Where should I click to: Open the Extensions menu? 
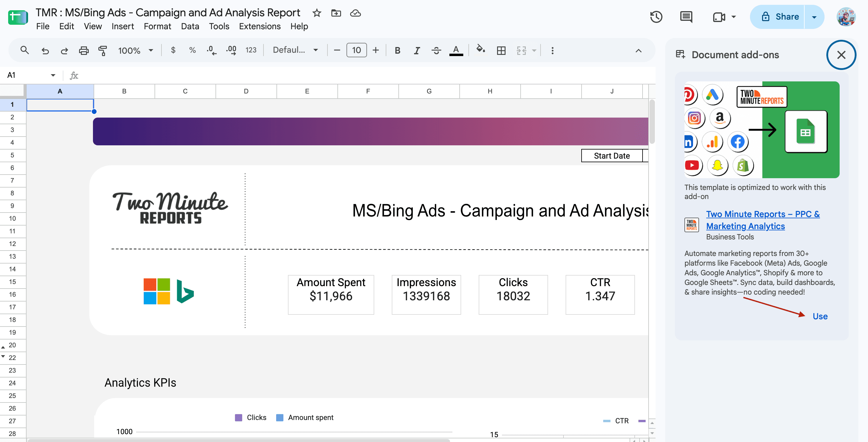coord(260,26)
